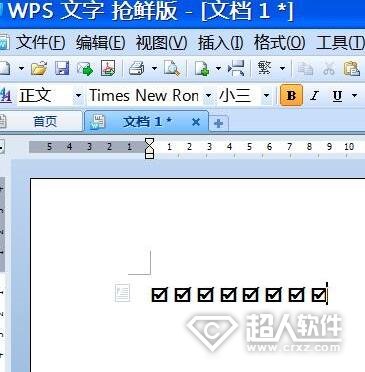Open the Tools menu 工具(T)

tap(340, 43)
